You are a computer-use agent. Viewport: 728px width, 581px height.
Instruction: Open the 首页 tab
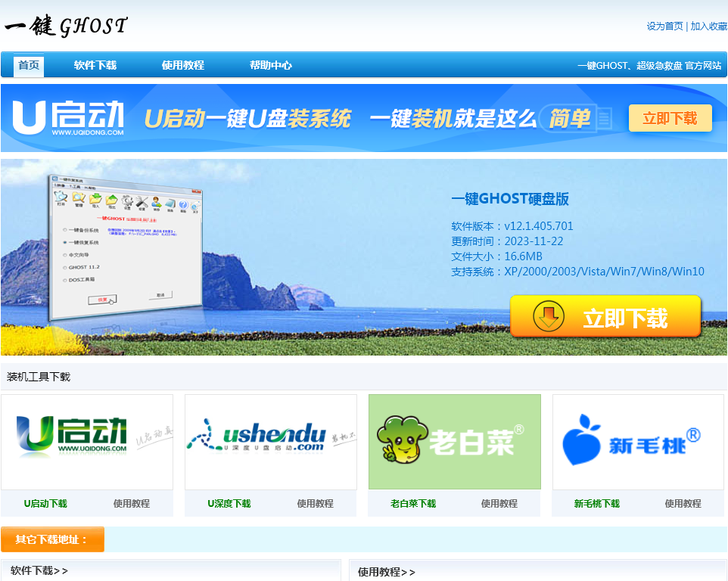[29, 65]
